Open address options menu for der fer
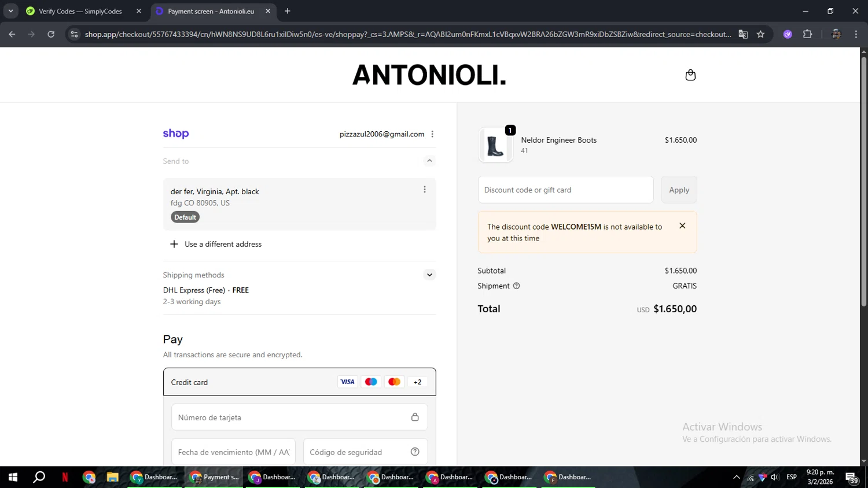 tap(425, 190)
